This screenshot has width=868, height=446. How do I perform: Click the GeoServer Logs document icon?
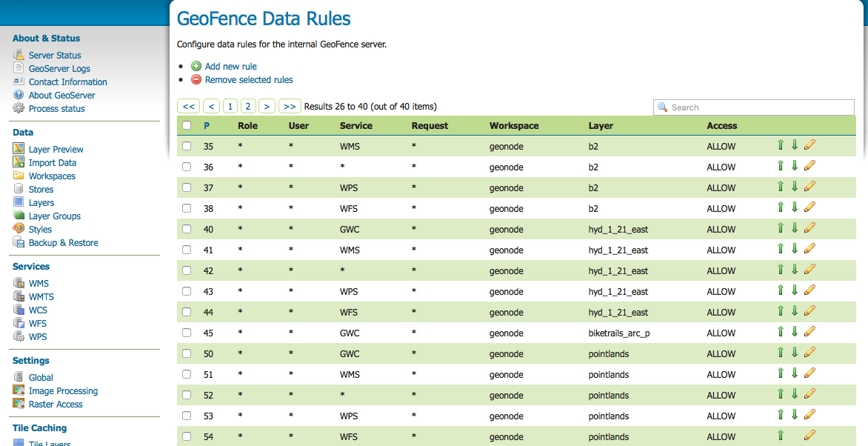tap(19, 68)
